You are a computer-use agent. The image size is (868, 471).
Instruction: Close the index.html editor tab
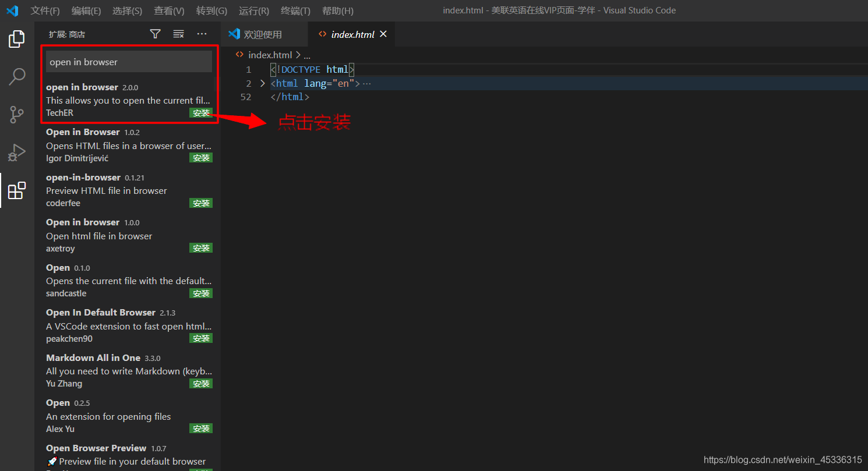click(383, 34)
